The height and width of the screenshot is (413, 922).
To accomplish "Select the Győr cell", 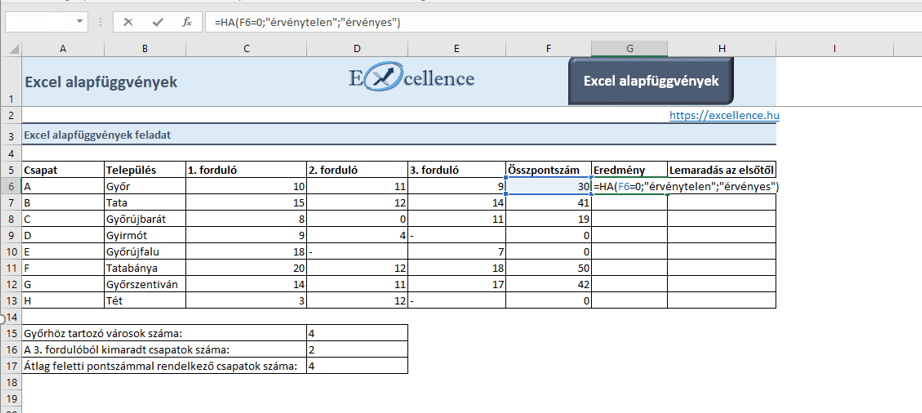I will [x=145, y=186].
